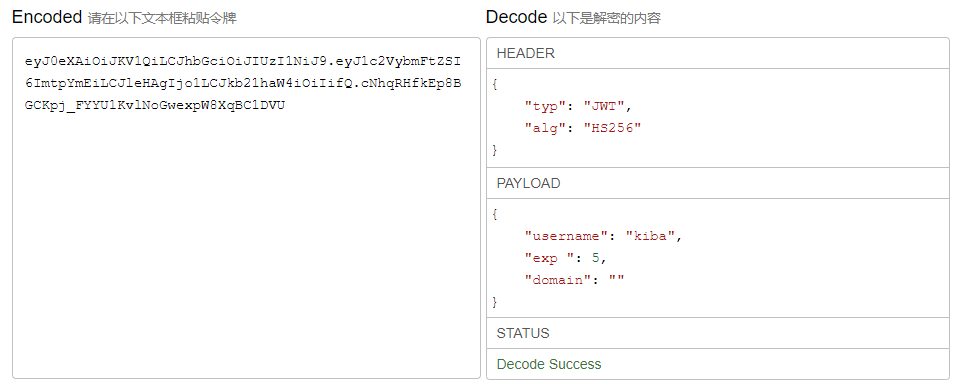The height and width of the screenshot is (384, 955).
Task: Click the Decode heading label
Action: pyautogui.click(x=516, y=17)
